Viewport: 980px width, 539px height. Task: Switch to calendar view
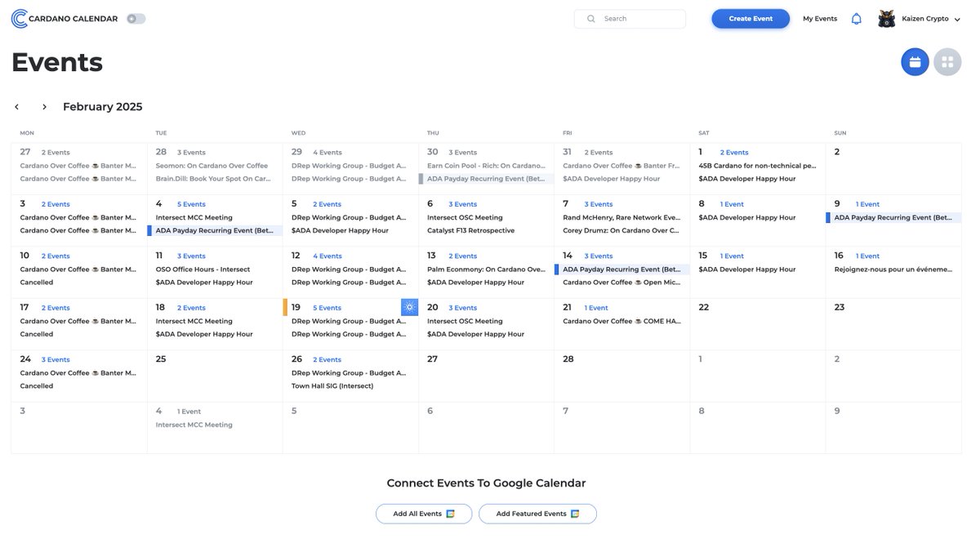[915, 62]
